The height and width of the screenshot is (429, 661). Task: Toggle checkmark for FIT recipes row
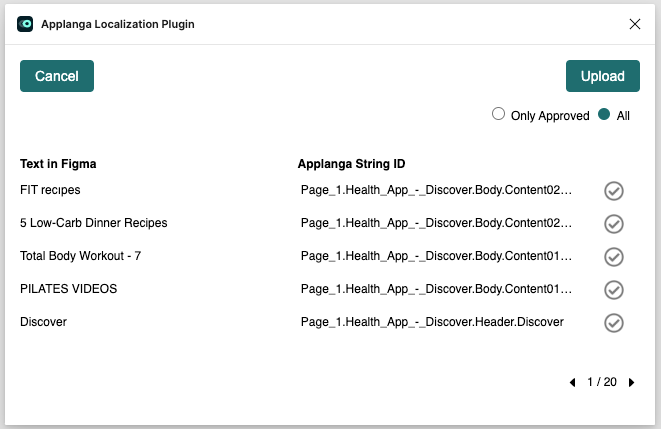click(613, 191)
